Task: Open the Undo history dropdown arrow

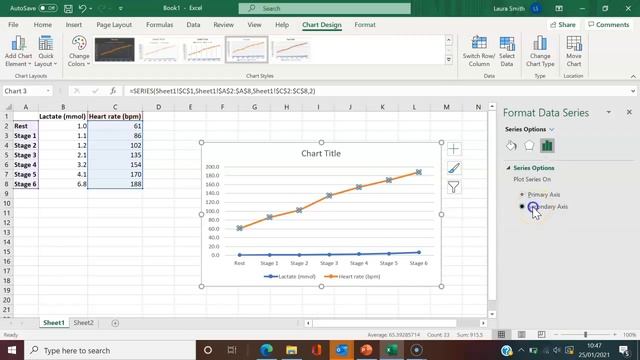Action: pos(90,8)
